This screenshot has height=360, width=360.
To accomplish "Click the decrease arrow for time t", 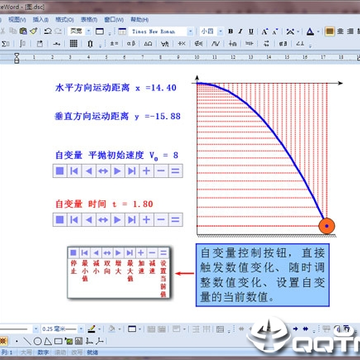I will [x=89, y=220].
